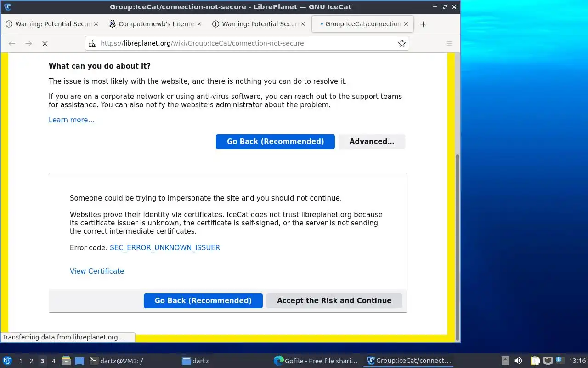Screen dimensions: 588x368
Task: Open the system start menu icon
Action: (7, 361)
